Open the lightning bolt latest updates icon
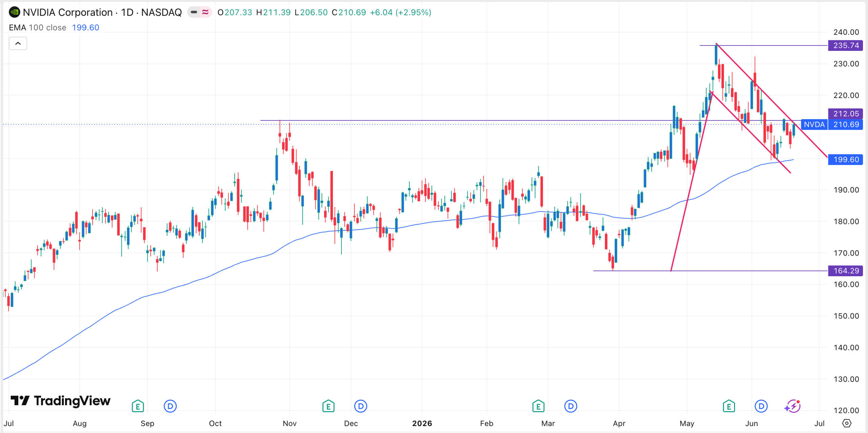Screen dimensions: 868x433 792,406
